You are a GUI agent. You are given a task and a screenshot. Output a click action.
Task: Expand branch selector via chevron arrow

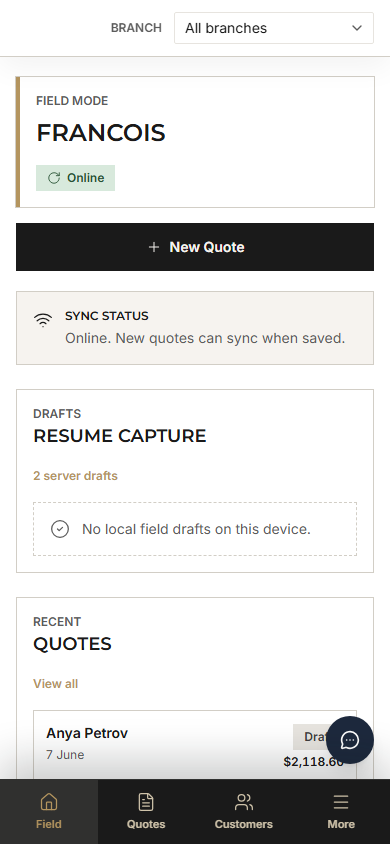click(x=357, y=28)
